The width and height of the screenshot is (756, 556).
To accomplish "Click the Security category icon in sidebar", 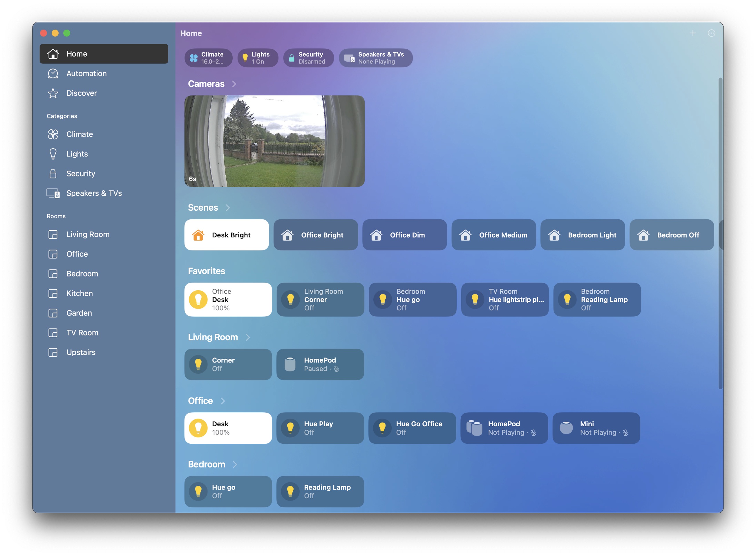I will click(53, 173).
